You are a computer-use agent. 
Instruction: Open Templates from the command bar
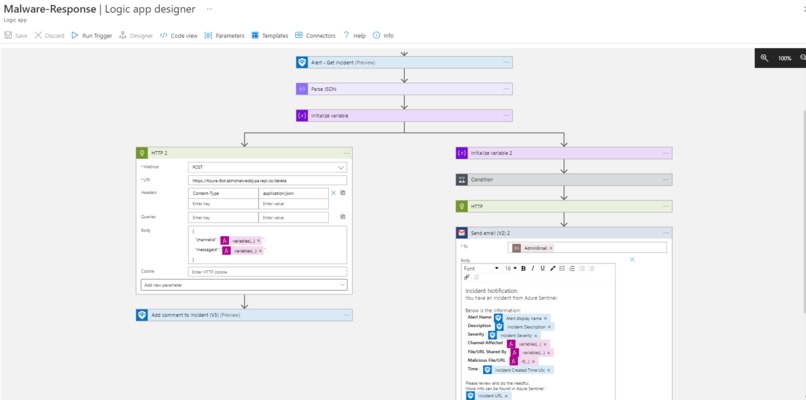[x=269, y=35]
